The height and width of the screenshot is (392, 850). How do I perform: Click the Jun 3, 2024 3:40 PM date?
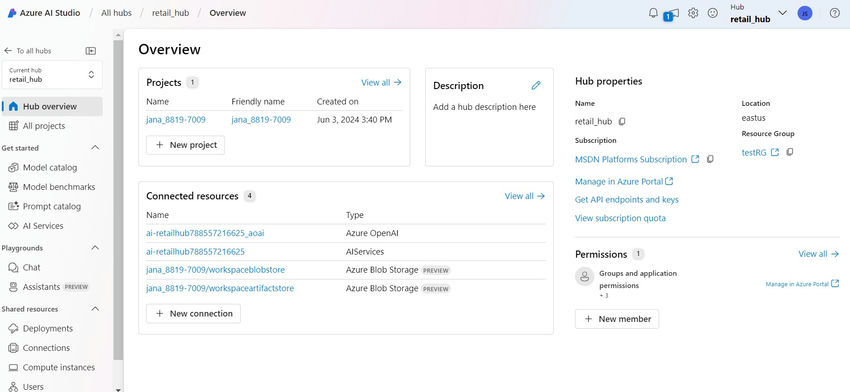(x=354, y=120)
